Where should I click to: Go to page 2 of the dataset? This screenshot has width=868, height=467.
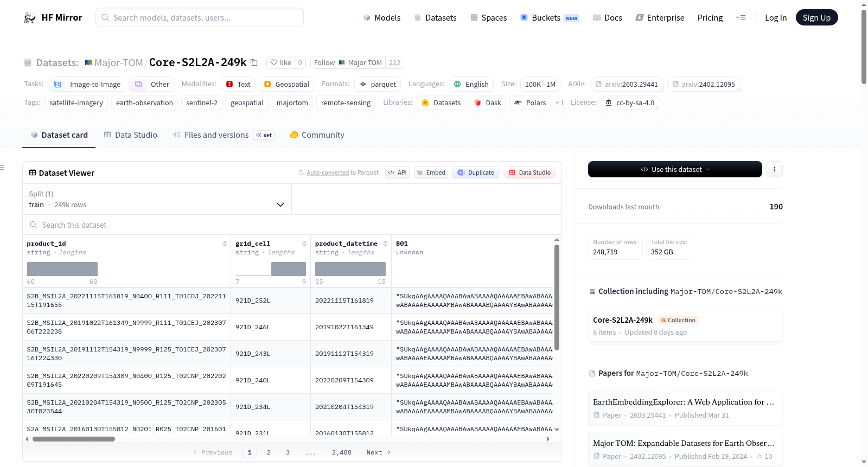269,452
